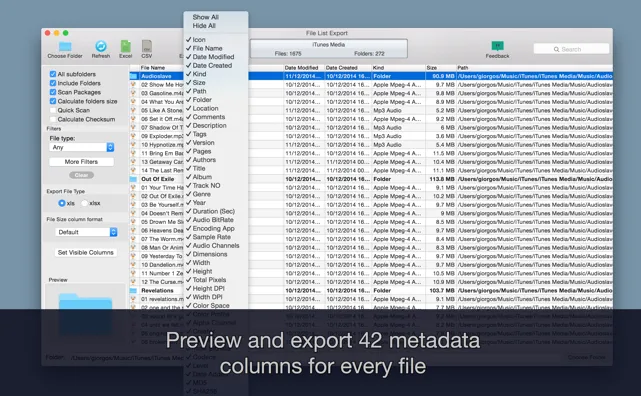This screenshot has width=641, height=396.
Task: Choose Hide All in the columns menu
Action: pos(204,26)
